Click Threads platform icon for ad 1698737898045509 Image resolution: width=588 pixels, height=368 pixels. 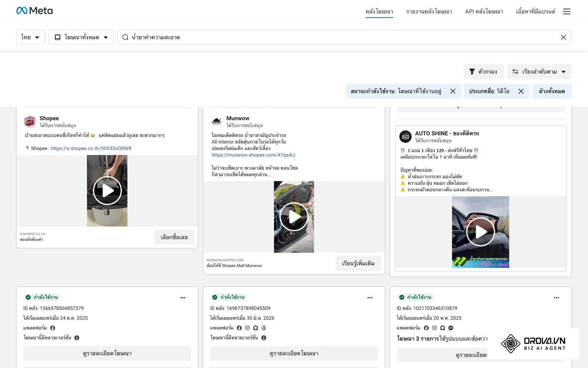pyautogui.click(x=264, y=328)
